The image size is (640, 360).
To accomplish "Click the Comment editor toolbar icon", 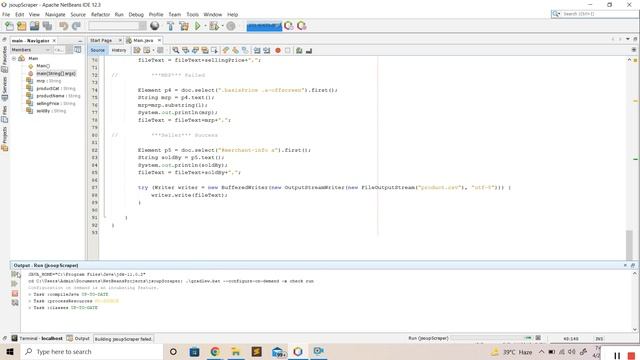I will pyautogui.click(x=299, y=51).
